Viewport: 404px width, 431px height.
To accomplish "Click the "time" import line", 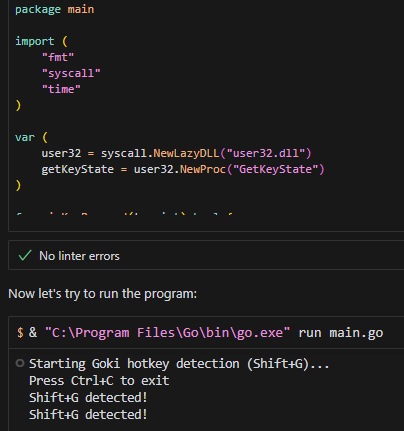I will point(61,89).
